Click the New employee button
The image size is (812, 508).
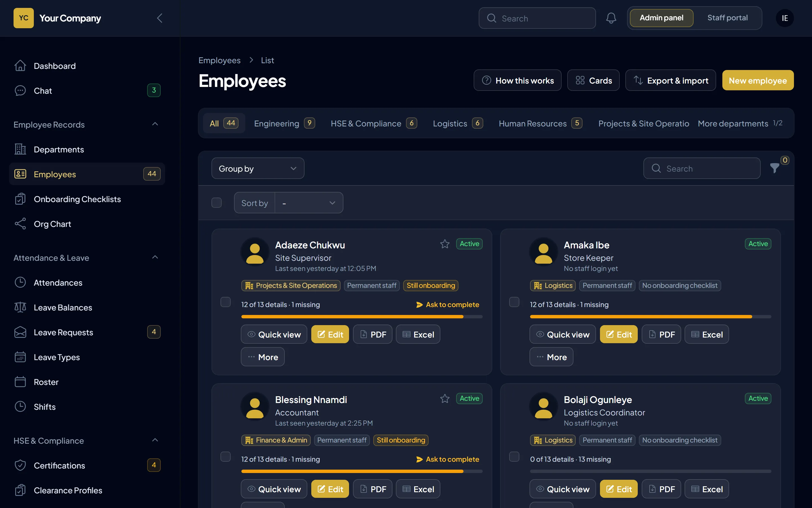[758, 80]
